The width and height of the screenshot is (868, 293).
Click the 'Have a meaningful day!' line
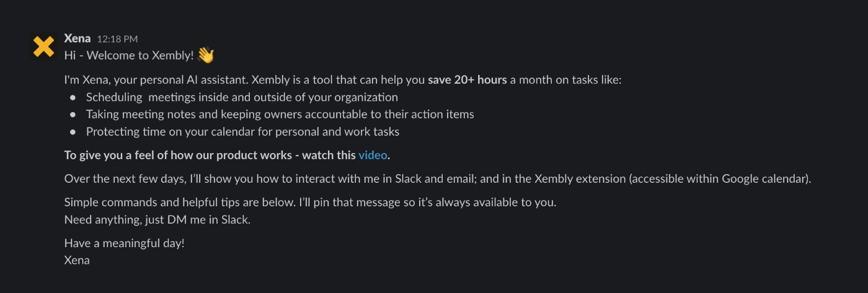click(x=125, y=243)
